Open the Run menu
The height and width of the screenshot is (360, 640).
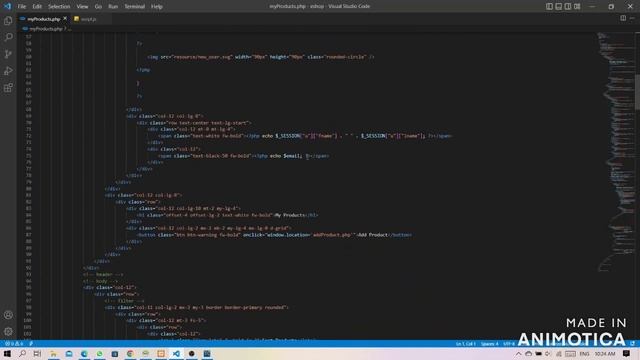(x=113, y=7)
